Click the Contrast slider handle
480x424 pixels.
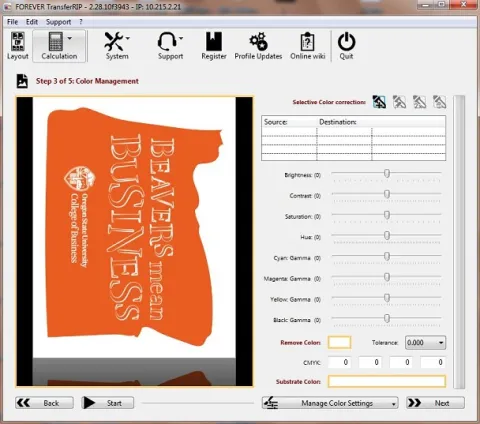click(387, 194)
